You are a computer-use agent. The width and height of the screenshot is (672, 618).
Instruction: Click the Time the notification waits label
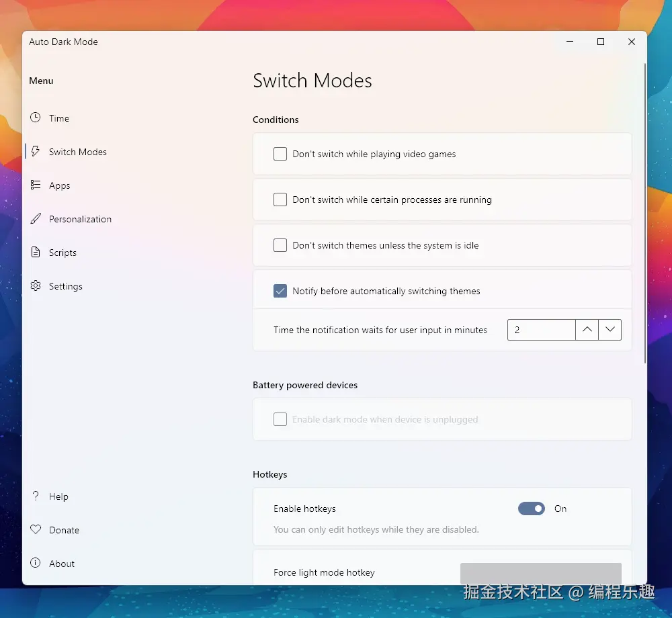click(380, 330)
